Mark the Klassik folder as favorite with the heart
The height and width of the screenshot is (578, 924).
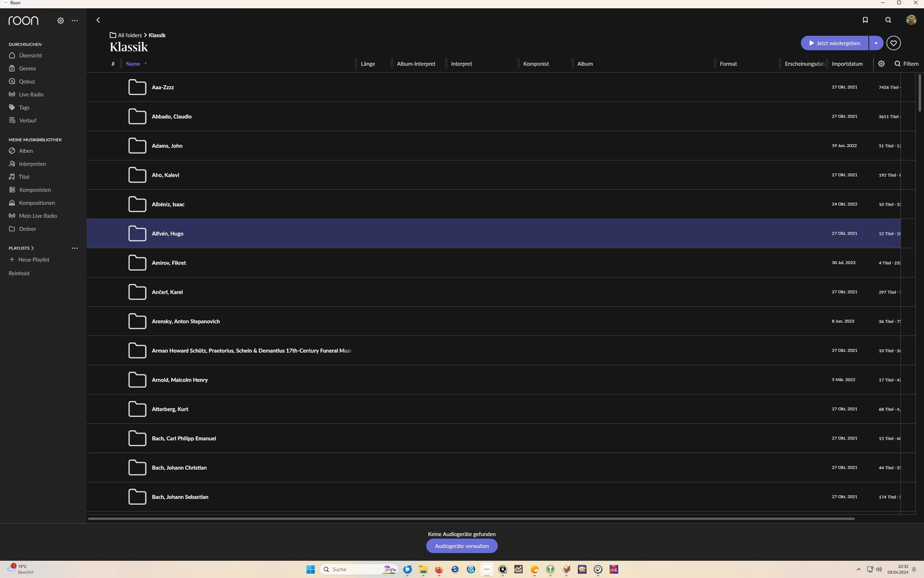coord(894,43)
